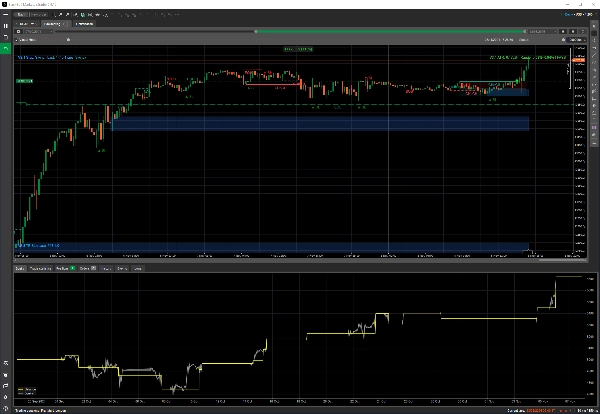Click the second square button right of end date
Viewport: 600px width, 414px height.
pos(573,31)
